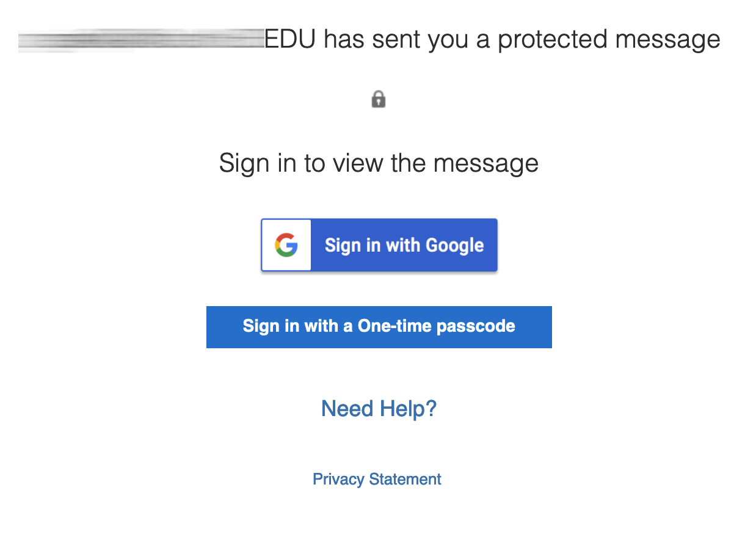Get help via the Need Help? link
Screen dimensions: 756x534
click(379, 408)
